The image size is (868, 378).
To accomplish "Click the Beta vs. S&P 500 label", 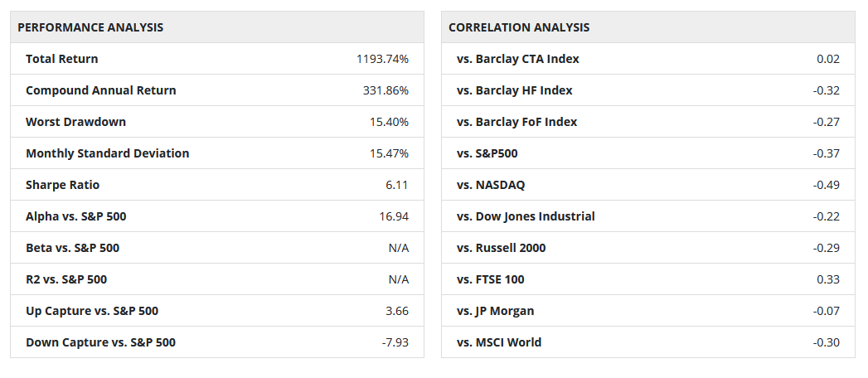I will (73, 248).
